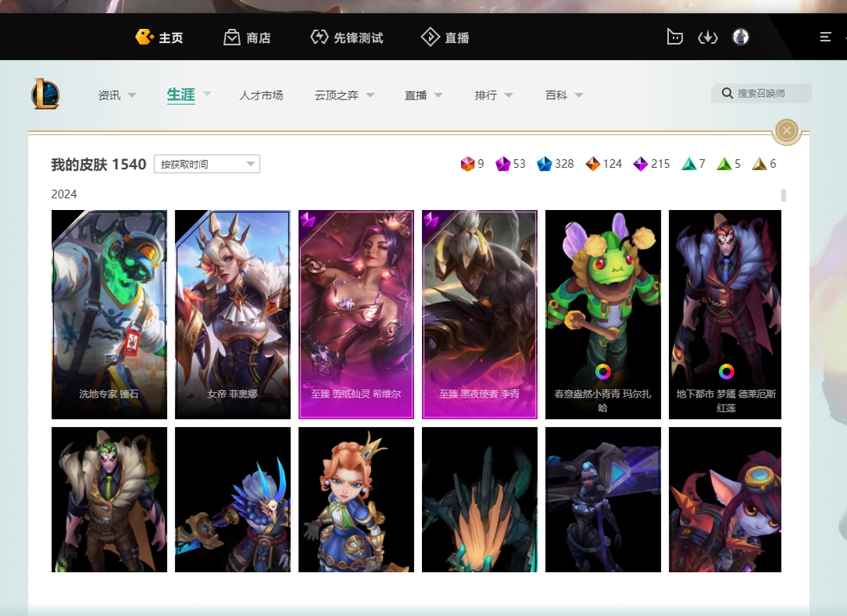The image size is (847, 616).
Task: Open the 先锋测试 lightning icon
Action: (319, 38)
